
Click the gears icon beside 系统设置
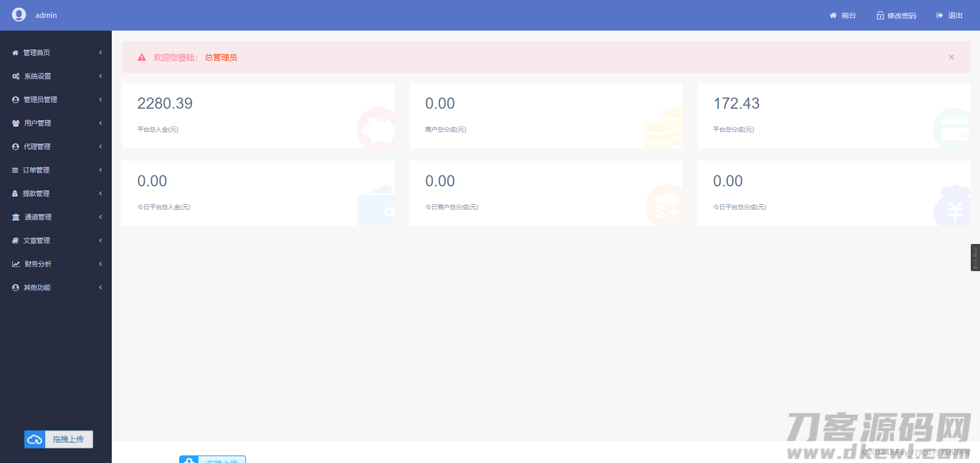coord(16,76)
